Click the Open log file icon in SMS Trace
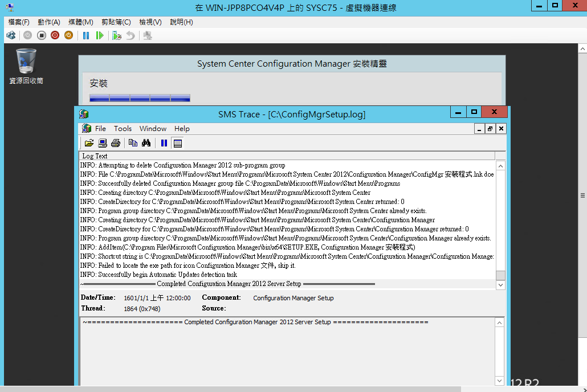This screenshot has width=587, height=392. (89, 143)
